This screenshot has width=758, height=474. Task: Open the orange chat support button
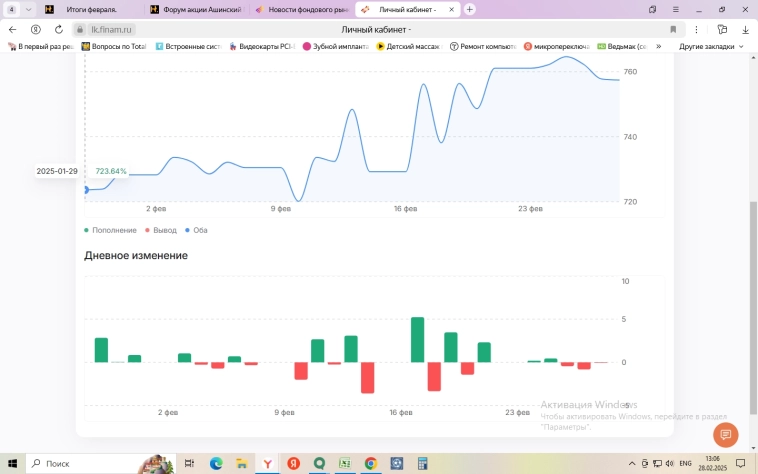[725, 435]
